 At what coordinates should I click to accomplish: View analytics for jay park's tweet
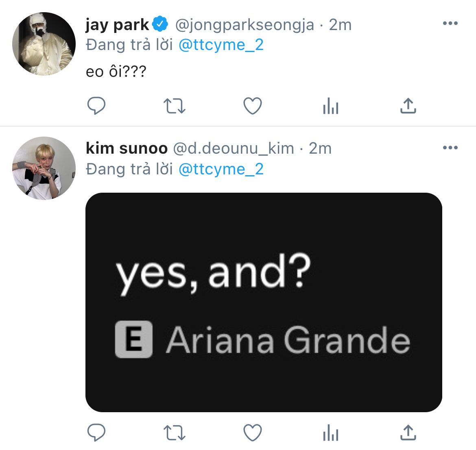330,107
